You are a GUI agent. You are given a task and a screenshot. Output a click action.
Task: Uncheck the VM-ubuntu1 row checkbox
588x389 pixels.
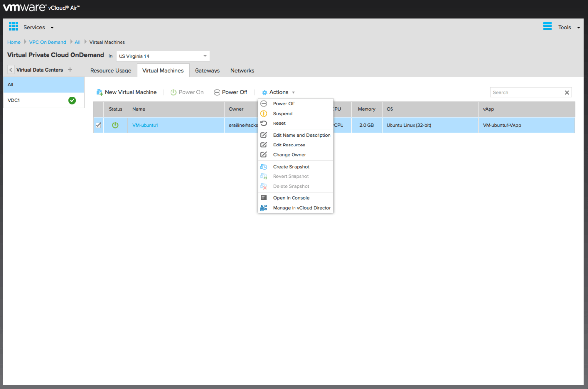[x=98, y=125]
